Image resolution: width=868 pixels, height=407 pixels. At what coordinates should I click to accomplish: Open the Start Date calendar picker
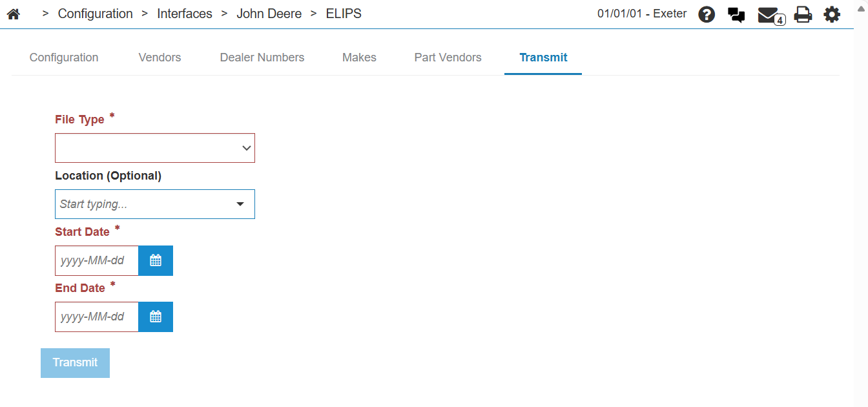[x=156, y=261]
